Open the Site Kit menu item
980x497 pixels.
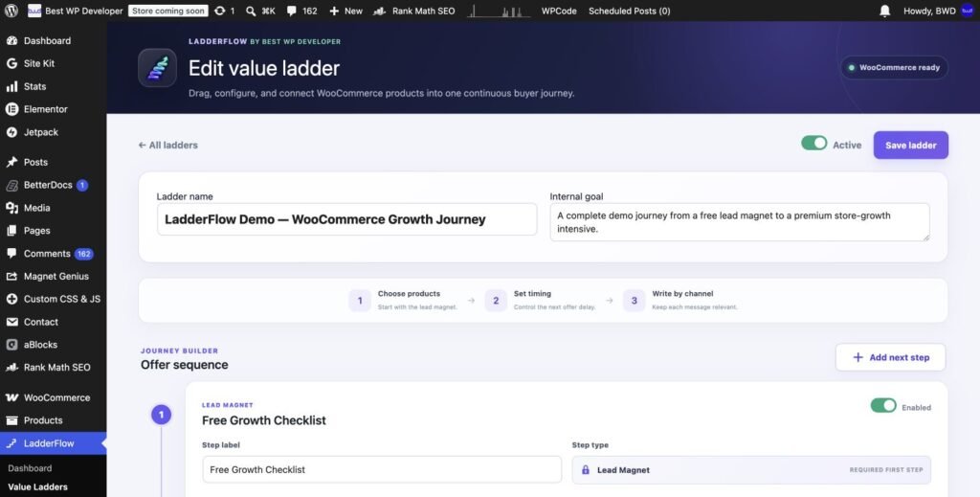click(x=54, y=63)
